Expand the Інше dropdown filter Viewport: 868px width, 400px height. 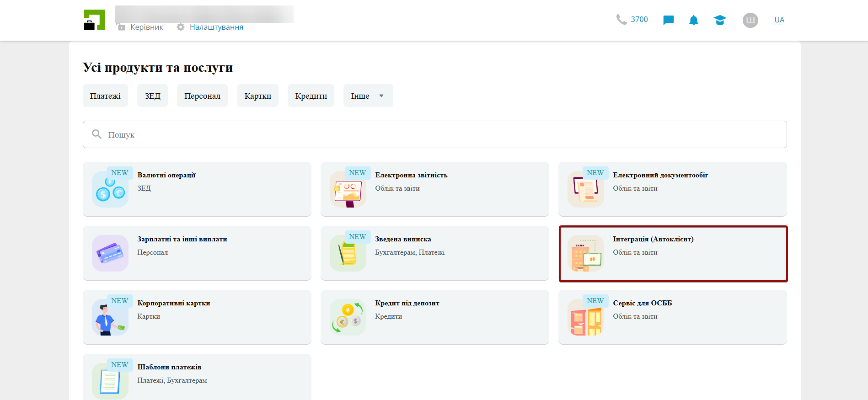point(368,96)
